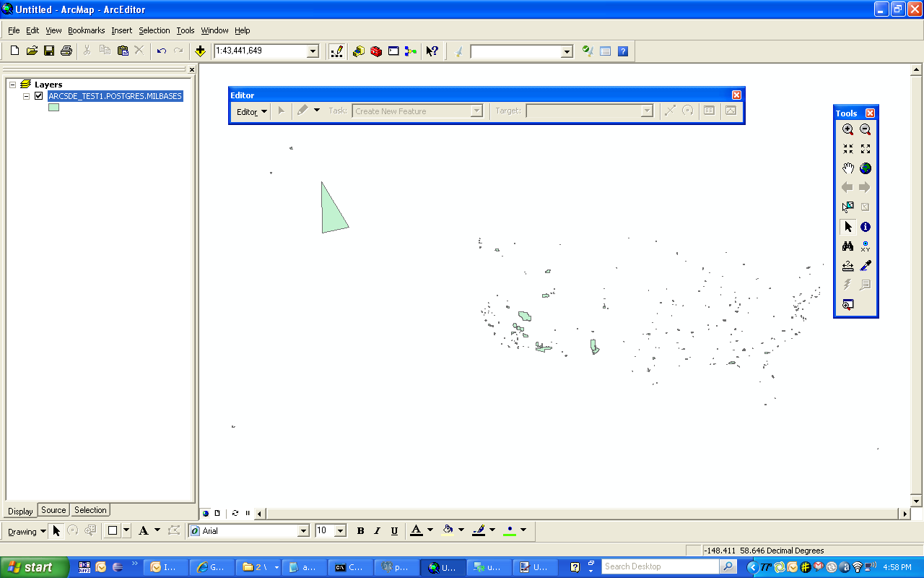Screen dimensions: 924x578
Task: Open the rectangle shape tool dropdown
Action: [x=127, y=530]
